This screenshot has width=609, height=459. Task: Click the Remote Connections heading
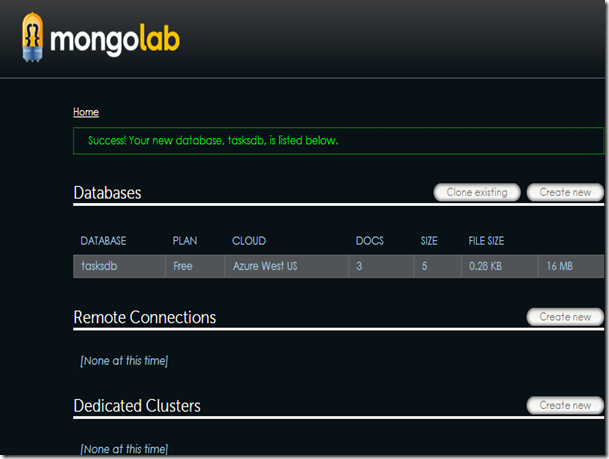coord(144,317)
